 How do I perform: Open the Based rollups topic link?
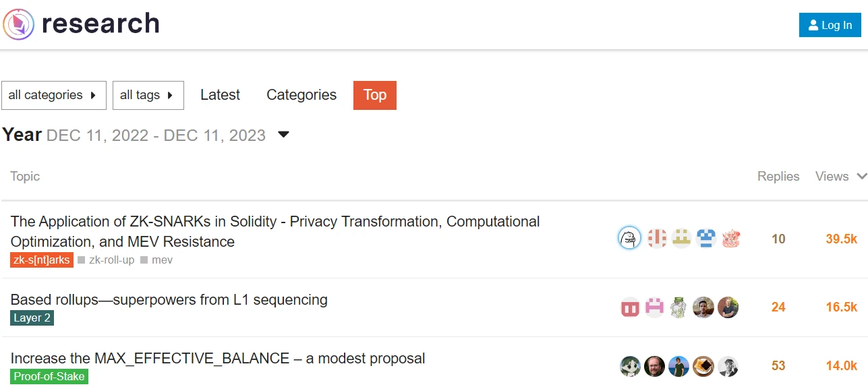(x=169, y=300)
